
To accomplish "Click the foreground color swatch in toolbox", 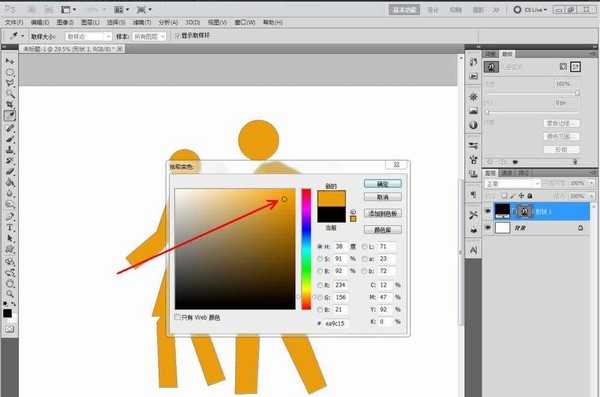I will (7, 314).
